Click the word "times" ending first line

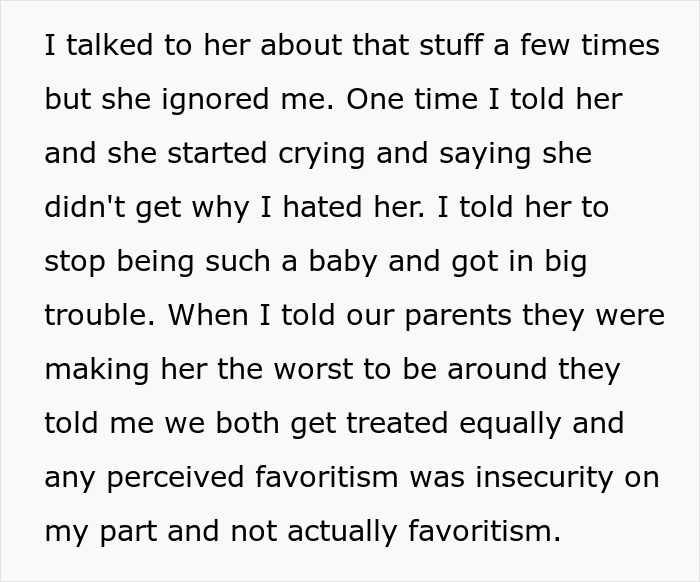tap(621, 45)
